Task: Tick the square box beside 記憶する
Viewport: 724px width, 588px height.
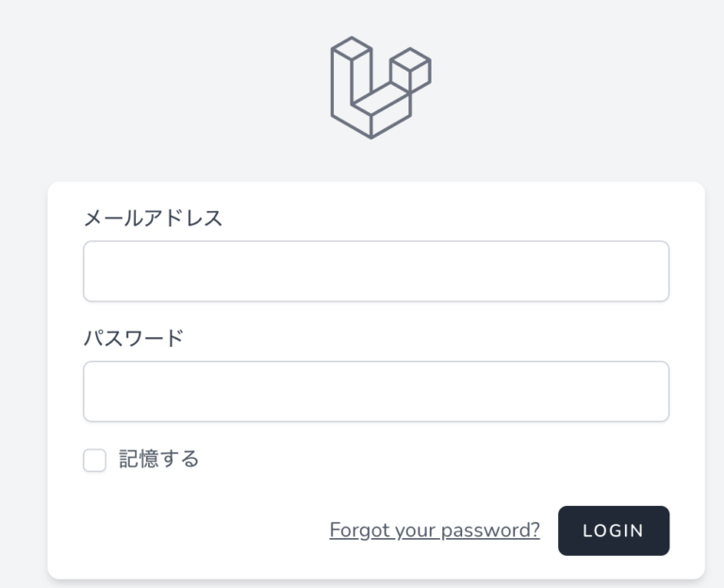Action: tap(94, 461)
